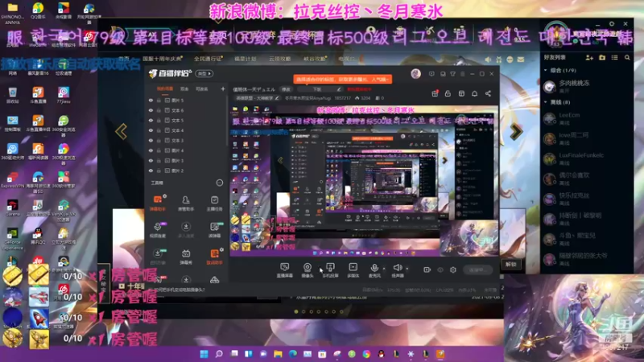Hide the 图片 4 source layer

coord(151,150)
